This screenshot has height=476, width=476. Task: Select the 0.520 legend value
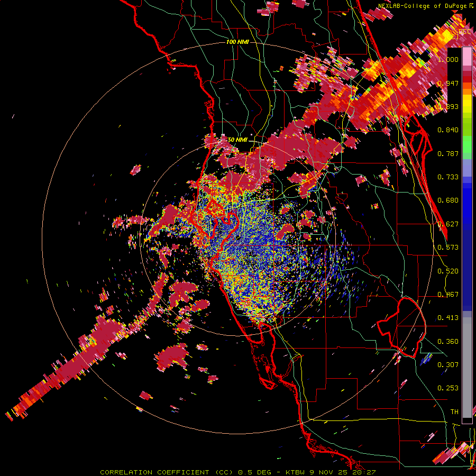(448, 271)
